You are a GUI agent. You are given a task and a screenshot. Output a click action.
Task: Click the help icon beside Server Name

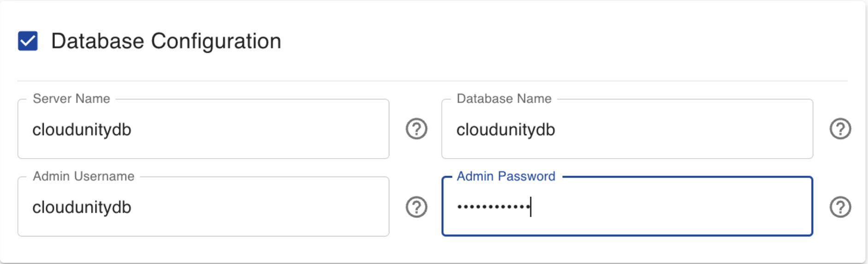coord(416,129)
